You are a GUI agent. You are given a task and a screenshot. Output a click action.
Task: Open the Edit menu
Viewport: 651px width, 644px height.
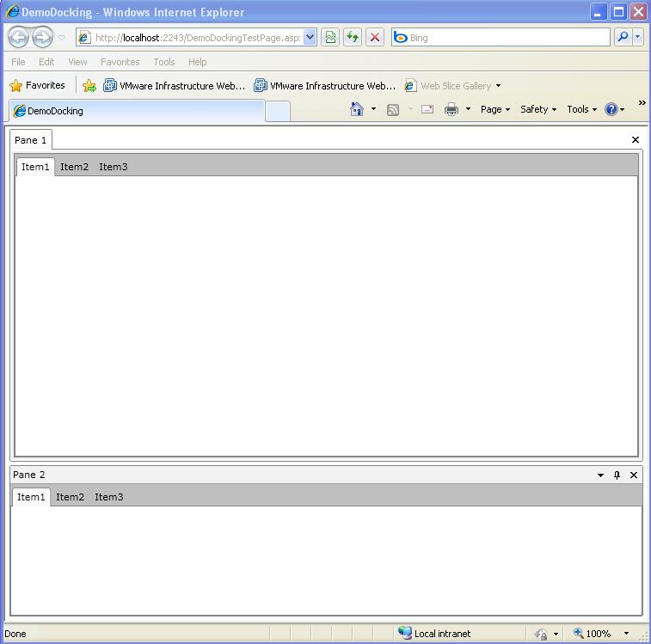46,62
